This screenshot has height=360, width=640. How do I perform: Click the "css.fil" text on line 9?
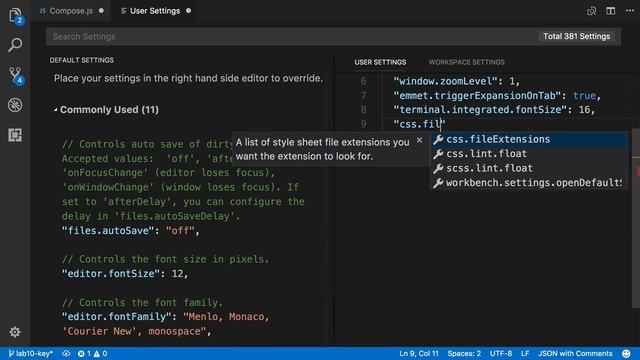coord(419,124)
